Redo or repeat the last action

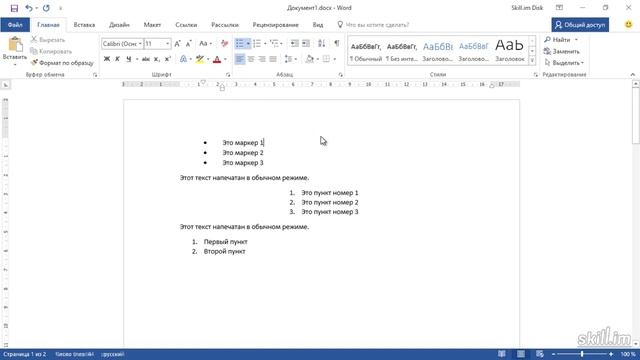tap(46, 8)
